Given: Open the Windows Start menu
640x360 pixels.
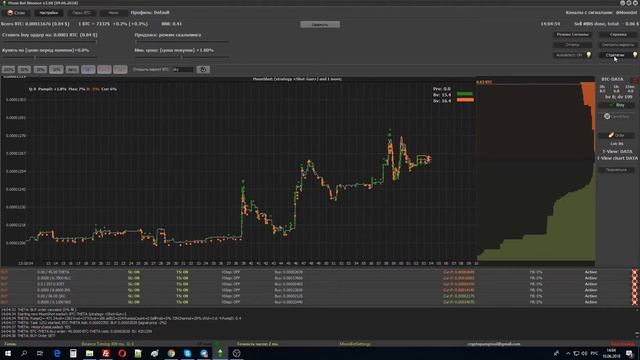Looking at the screenshot, I should 7,353.
